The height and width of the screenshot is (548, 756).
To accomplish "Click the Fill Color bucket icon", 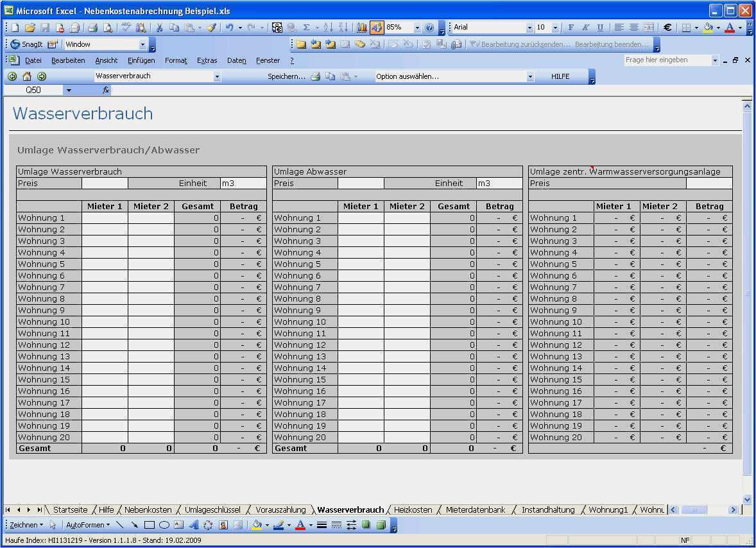I will click(x=709, y=27).
